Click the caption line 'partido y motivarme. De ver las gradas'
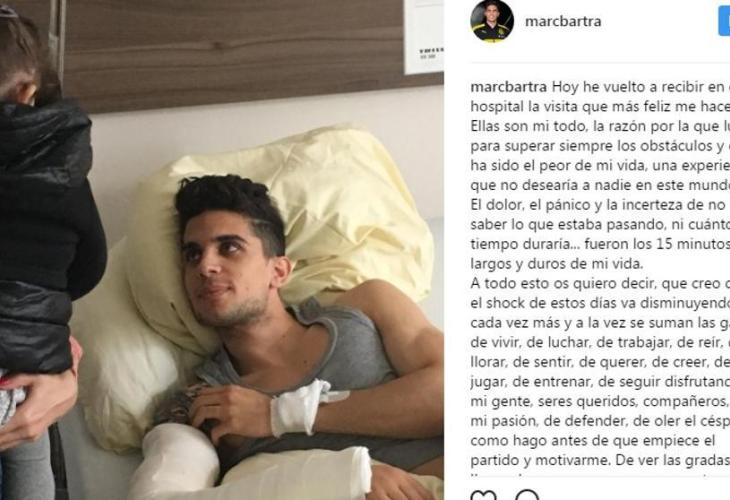 (600, 460)
